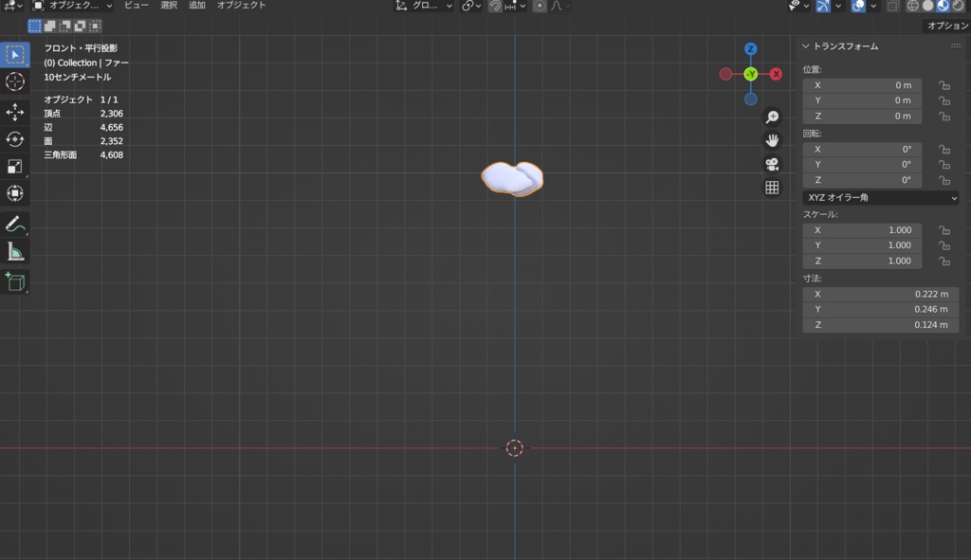Toggle X-ray mode
971x560 pixels.
coord(892,6)
